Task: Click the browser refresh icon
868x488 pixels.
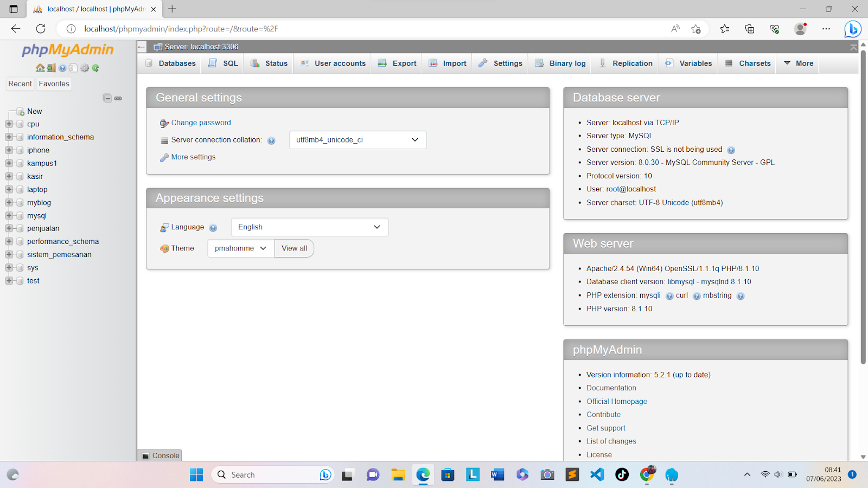Action: [41, 29]
